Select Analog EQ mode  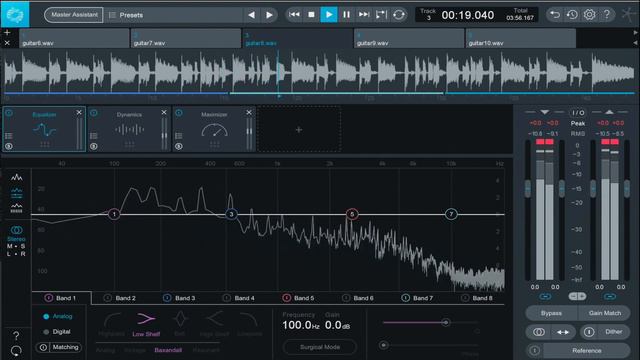(58, 316)
